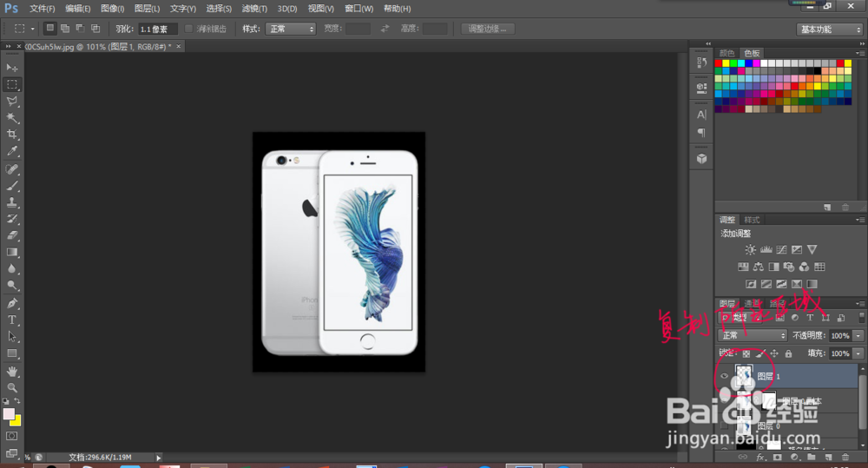Open the History panel icon
Image resolution: width=868 pixels, height=468 pixels.
(x=701, y=63)
